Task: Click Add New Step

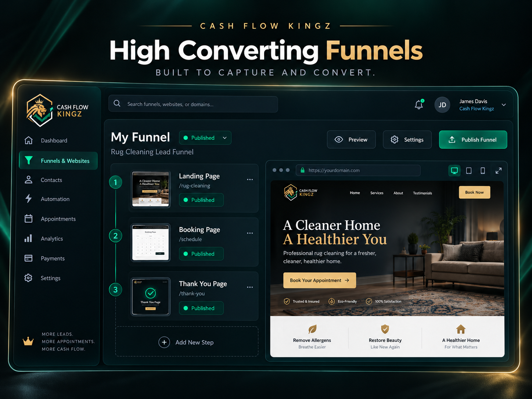Action: point(187,342)
